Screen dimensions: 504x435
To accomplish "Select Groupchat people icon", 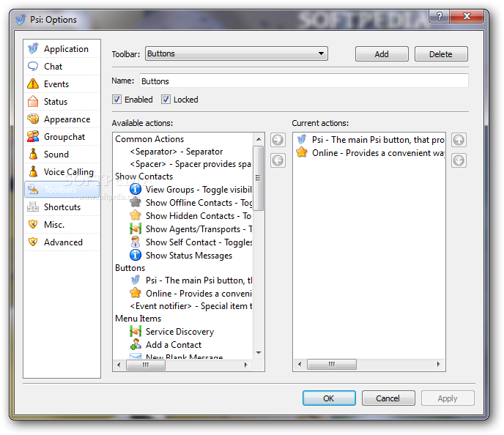I will point(33,136).
